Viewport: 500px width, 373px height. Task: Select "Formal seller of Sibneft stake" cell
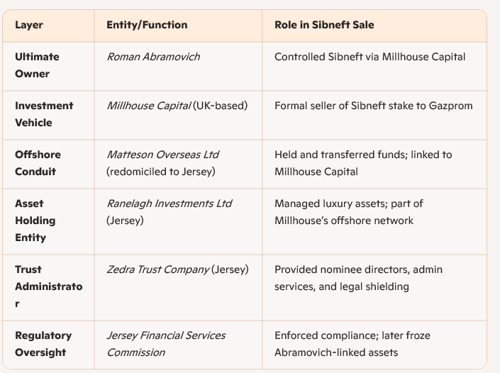pyautogui.click(x=374, y=106)
